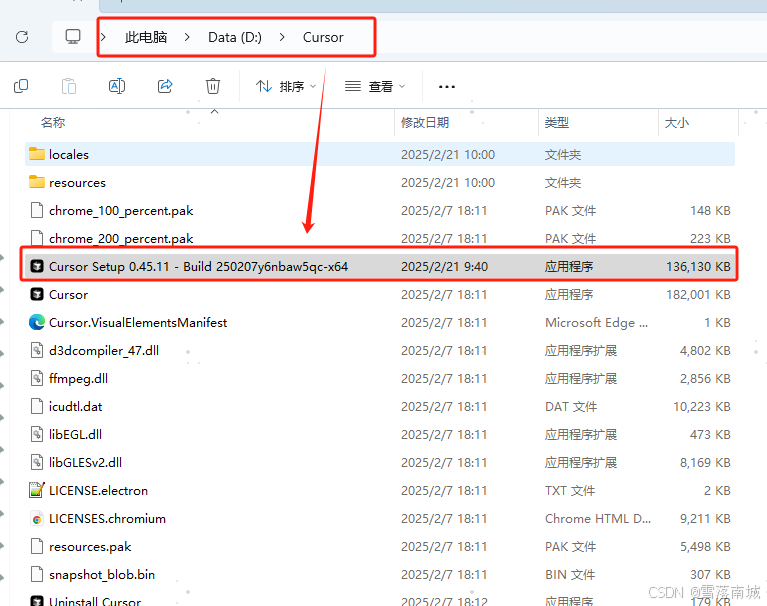Select libEGL.dll file name

click(x=75, y=434)
